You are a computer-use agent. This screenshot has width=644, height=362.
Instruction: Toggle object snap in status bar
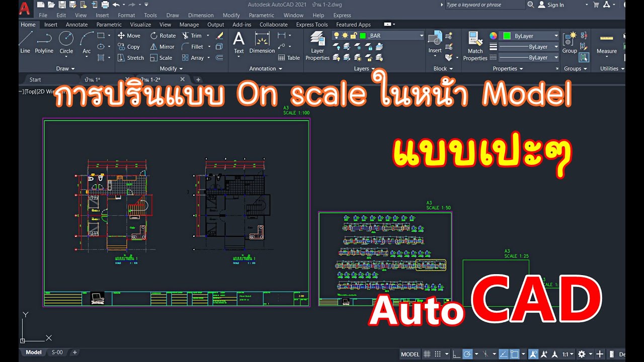tap(514, 354)
